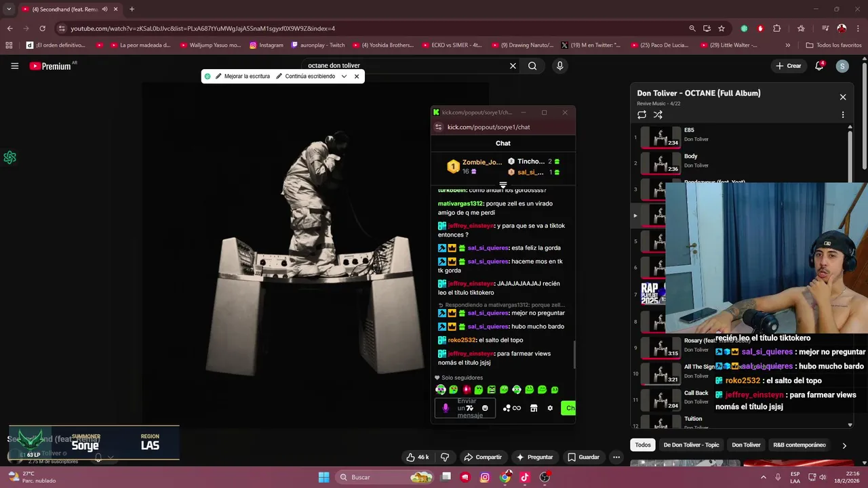This screenshot has width=868, height=488.
Task: Open Kick chat settings gear
Action: coord(550,408)
